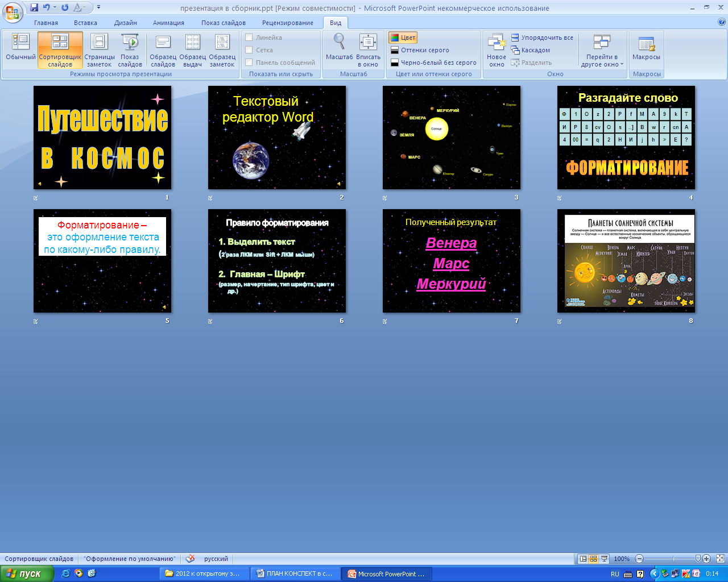Select Цвет color mode
Viewport: 728px width, 582px height.
coord(403,38)
